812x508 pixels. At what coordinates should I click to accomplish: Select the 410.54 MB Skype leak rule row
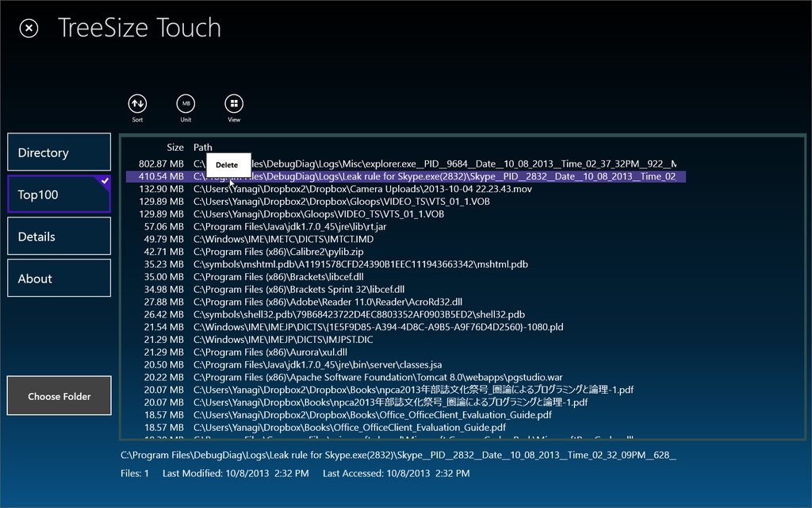click(405, 176)
